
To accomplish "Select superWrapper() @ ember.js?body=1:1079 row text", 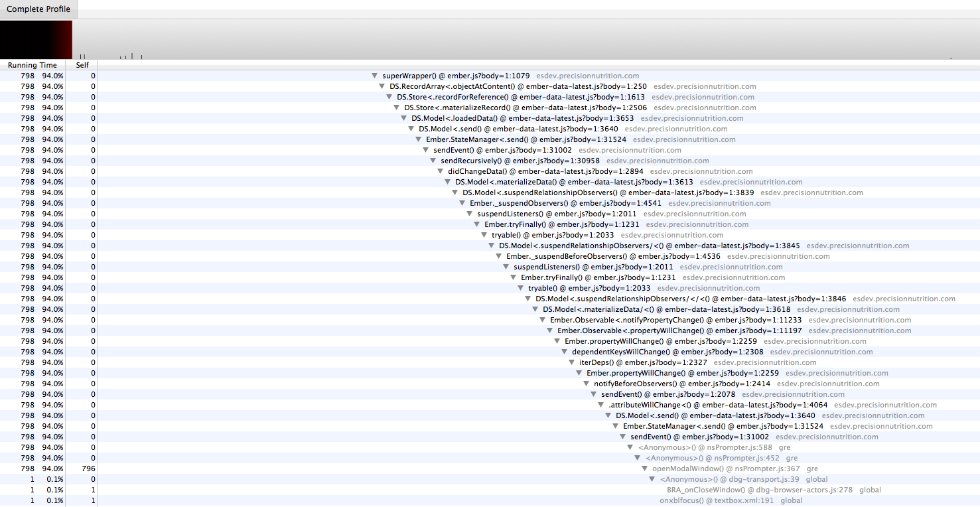I will 456,76.
